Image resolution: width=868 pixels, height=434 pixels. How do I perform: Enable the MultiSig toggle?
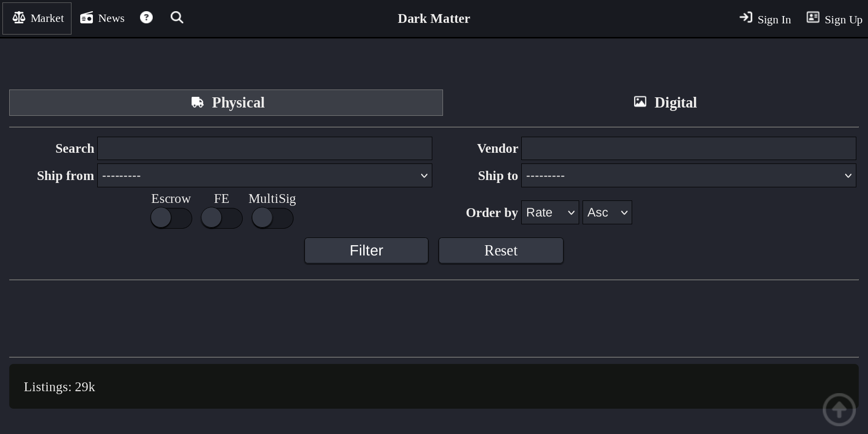pyautogui.click(x=272, y=218)
